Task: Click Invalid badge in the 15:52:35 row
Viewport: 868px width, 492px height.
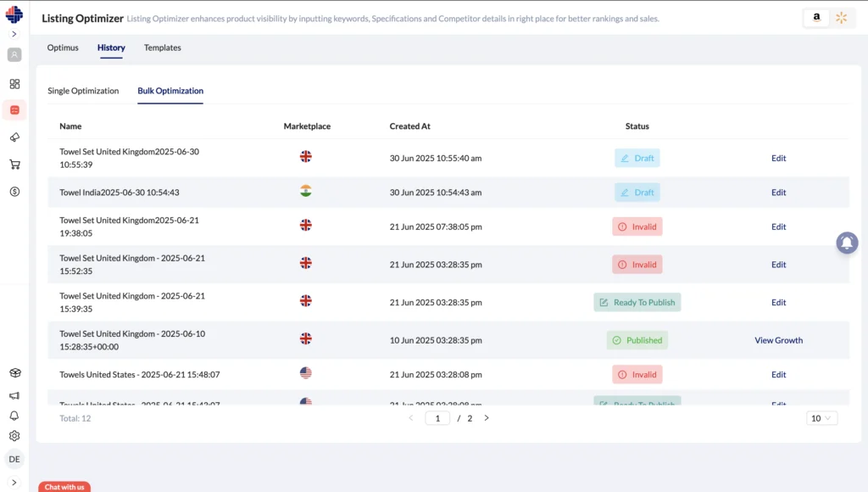Action: coord(637,265)
